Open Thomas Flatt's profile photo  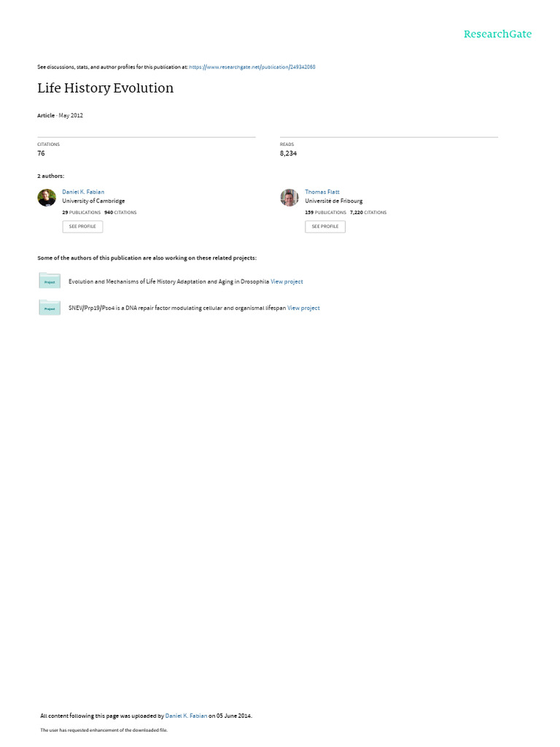[x=289, y=197]
